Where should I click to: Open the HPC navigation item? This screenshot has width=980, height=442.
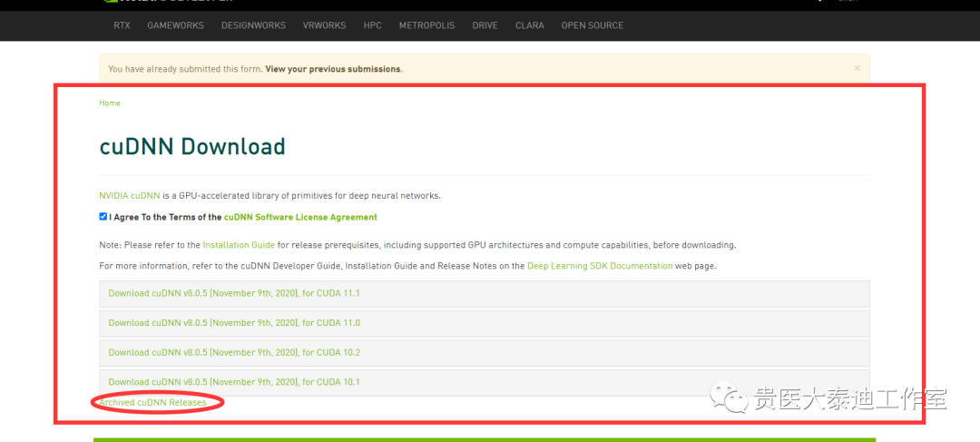point(373,25)
